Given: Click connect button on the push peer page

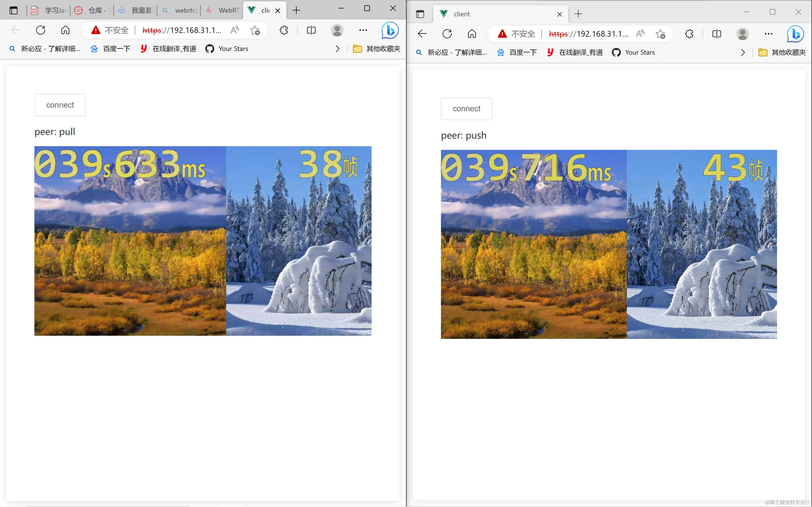Looking at the screenshot, I should [466, 109].
